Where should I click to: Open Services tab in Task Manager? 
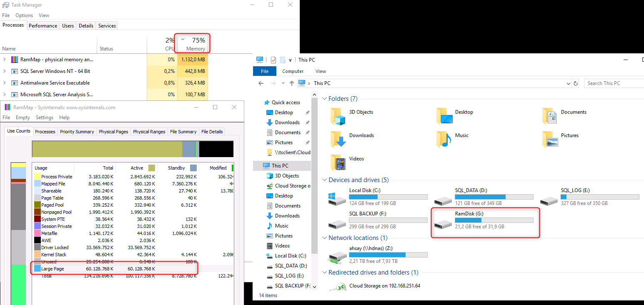click(107, 26)
